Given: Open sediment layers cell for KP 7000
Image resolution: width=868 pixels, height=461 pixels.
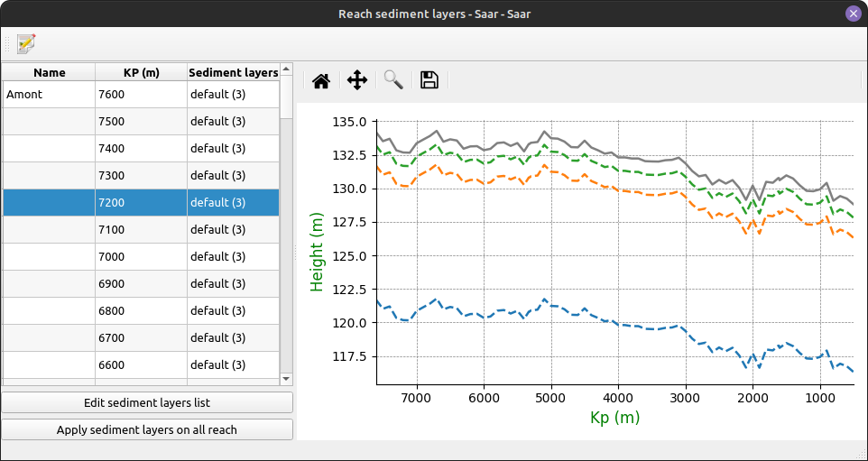Looking at the screenshot, I should click(x=233, y=256).
